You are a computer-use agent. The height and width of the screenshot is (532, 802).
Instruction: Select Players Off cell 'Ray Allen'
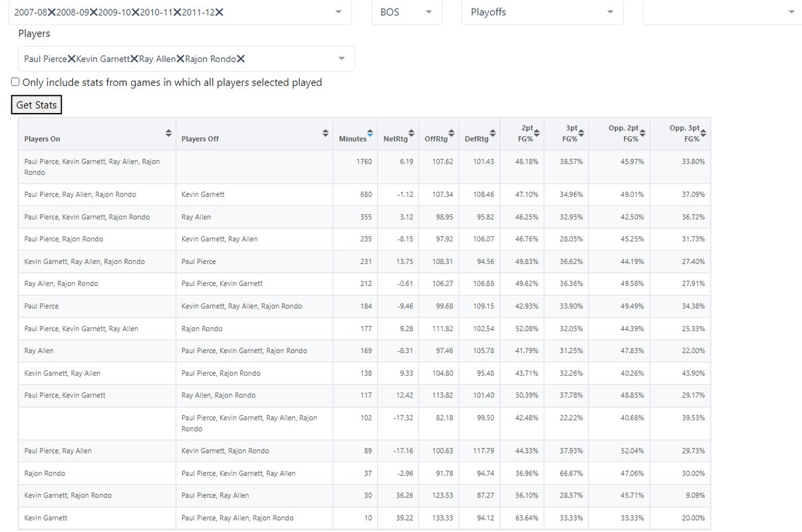point(254,217)
